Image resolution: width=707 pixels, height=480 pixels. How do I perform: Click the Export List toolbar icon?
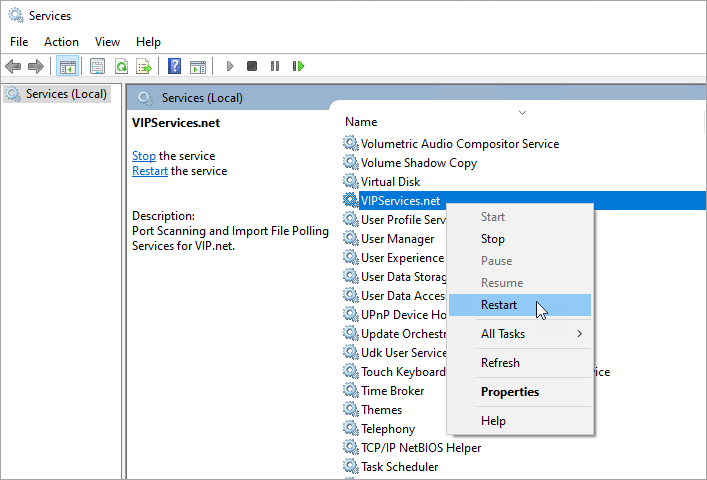coord(144,67)
